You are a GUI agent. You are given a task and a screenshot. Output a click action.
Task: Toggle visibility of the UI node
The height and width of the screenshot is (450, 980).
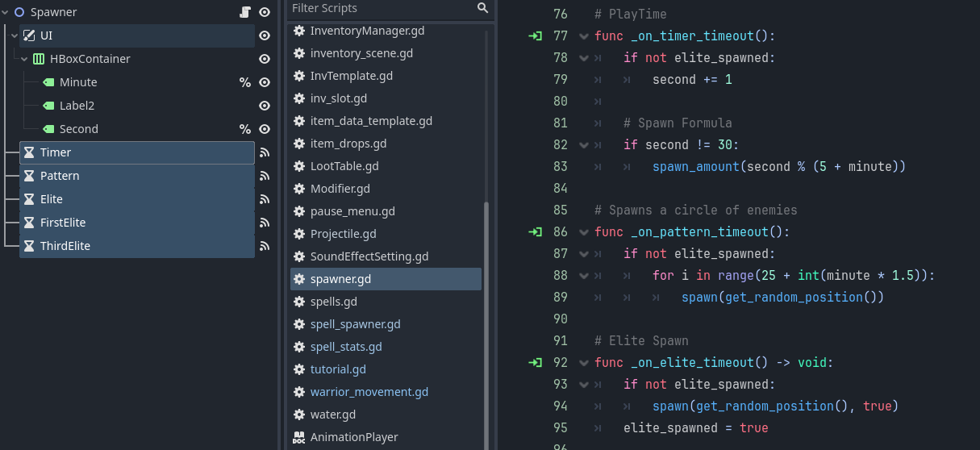pyautogui.click(x=264, y=35)
